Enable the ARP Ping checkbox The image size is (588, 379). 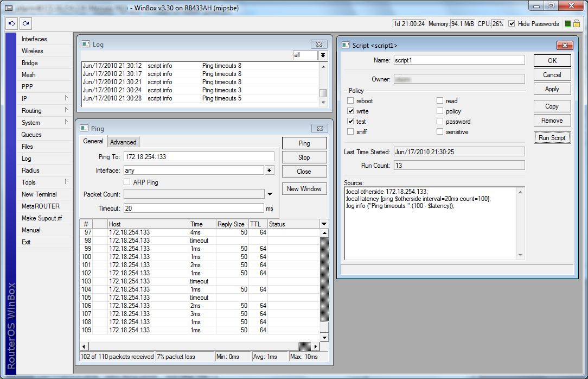point(127,182)
